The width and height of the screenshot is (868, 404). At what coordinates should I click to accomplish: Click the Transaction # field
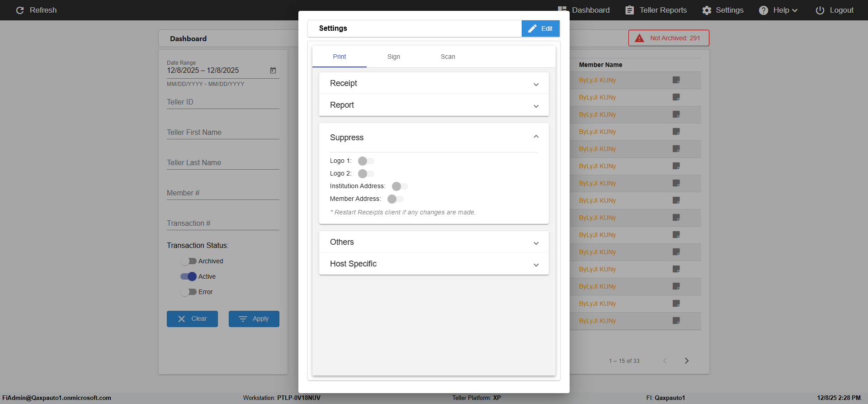223,223
